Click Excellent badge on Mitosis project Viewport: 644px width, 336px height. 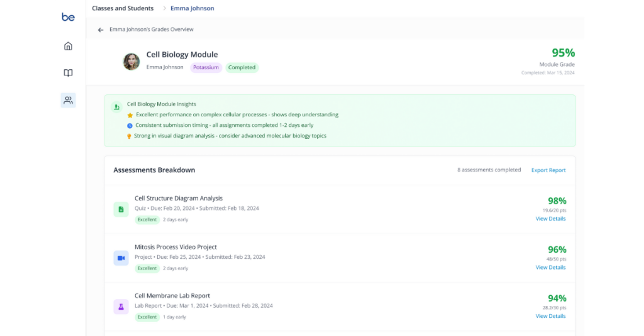click(x=147, y=268)
